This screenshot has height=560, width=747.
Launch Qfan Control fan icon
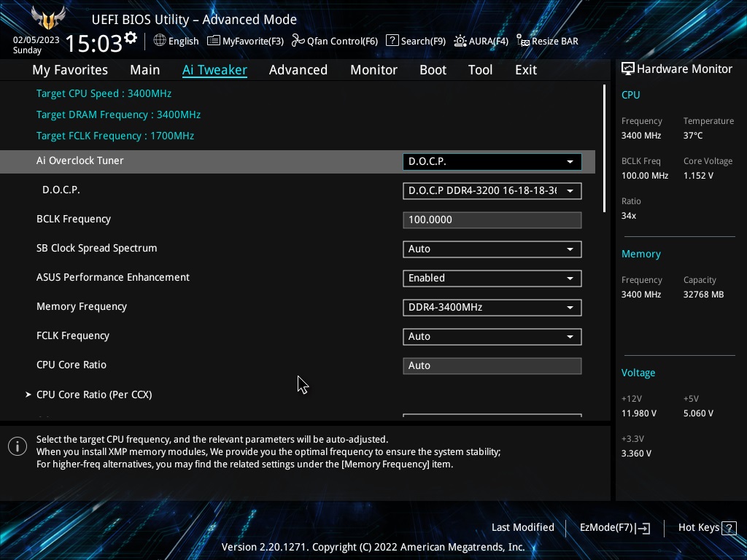(x=298, y=41)
